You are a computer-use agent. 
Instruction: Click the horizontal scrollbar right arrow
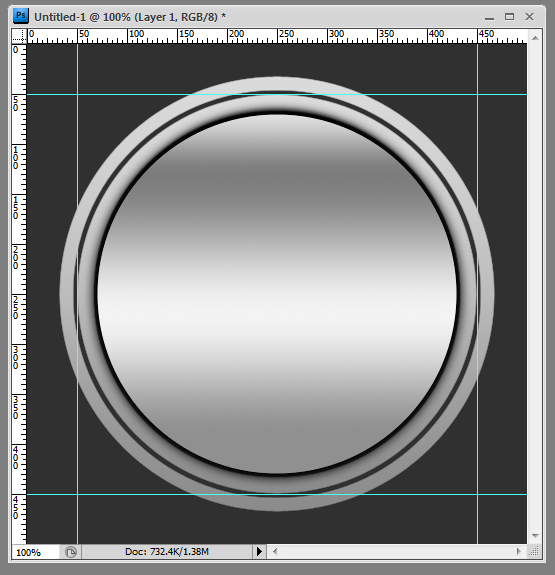point(519,551)
